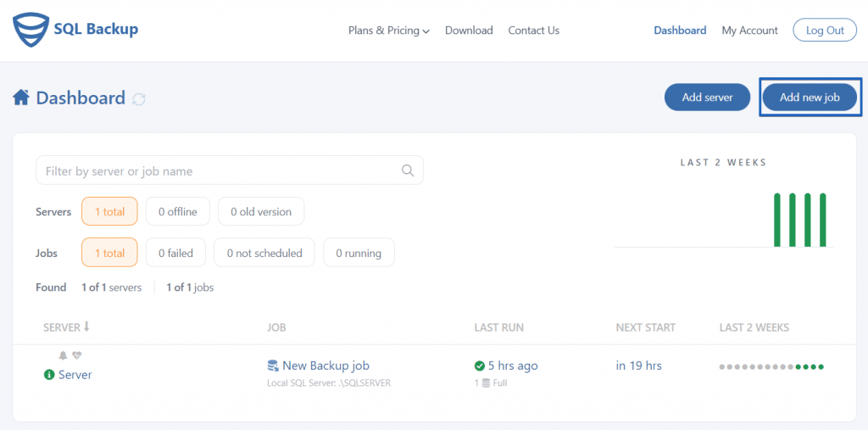The image size is (868, 430).
Task: Open the My Account menu item
Action: pyautogui.click(x=749, y=31)
